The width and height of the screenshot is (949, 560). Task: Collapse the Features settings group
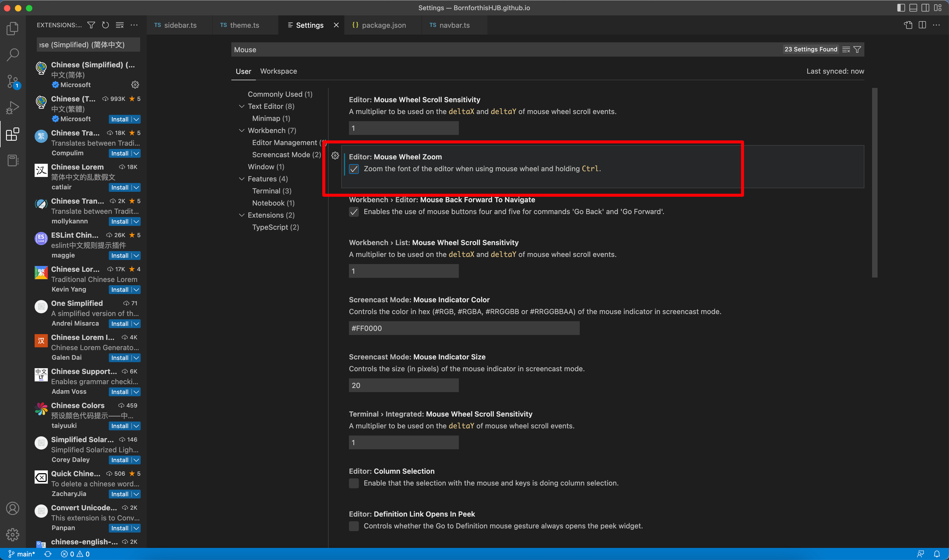coord(242,179)
